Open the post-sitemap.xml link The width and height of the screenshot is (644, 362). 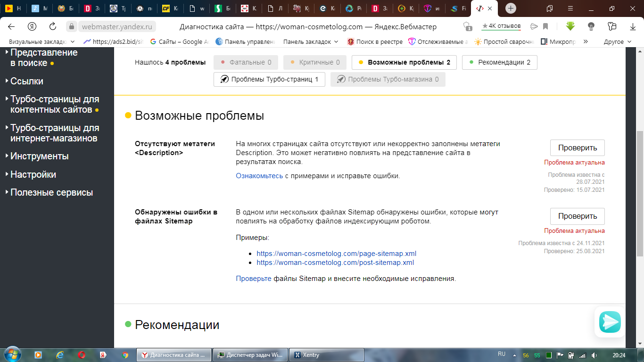335,263
